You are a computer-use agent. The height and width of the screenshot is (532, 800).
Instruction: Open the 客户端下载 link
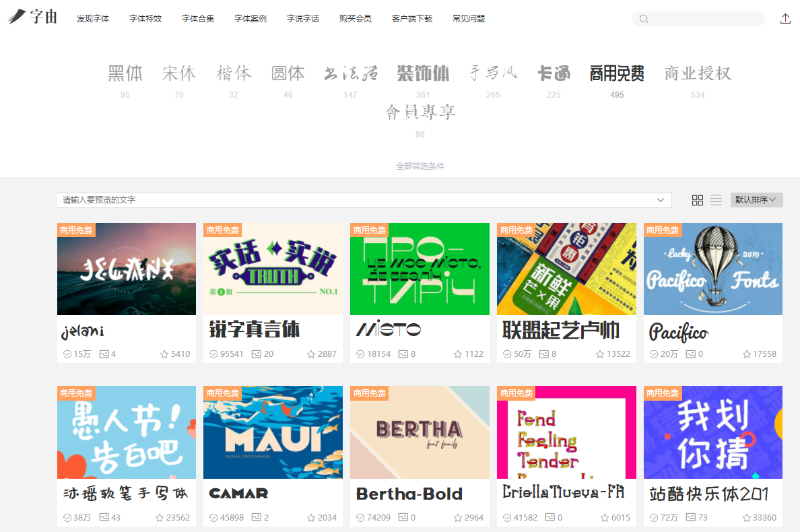coord(412,19)
